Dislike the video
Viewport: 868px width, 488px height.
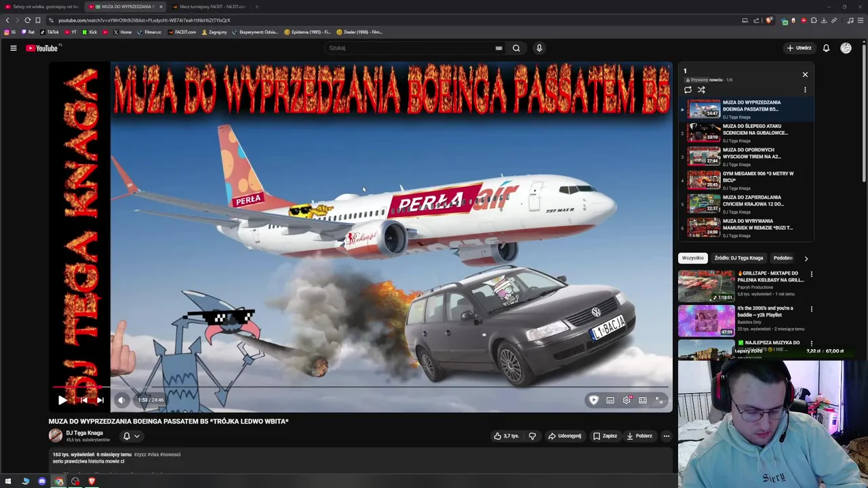point(532,436)
